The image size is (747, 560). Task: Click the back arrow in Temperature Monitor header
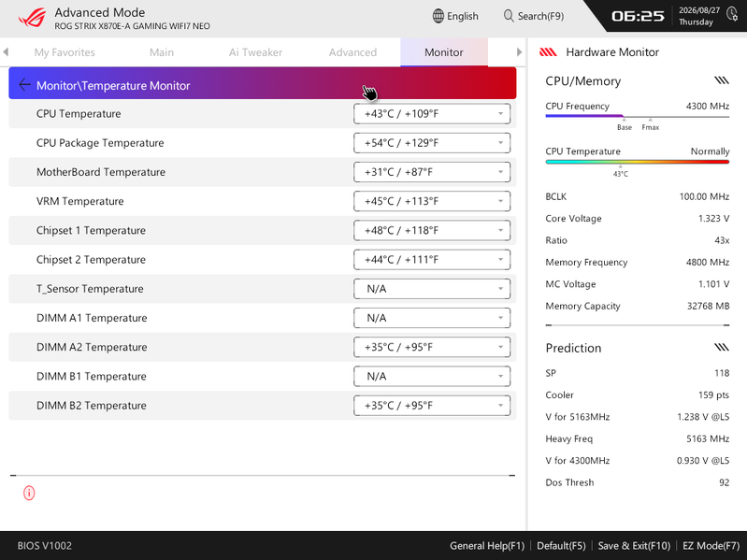[x=24, y=85]
